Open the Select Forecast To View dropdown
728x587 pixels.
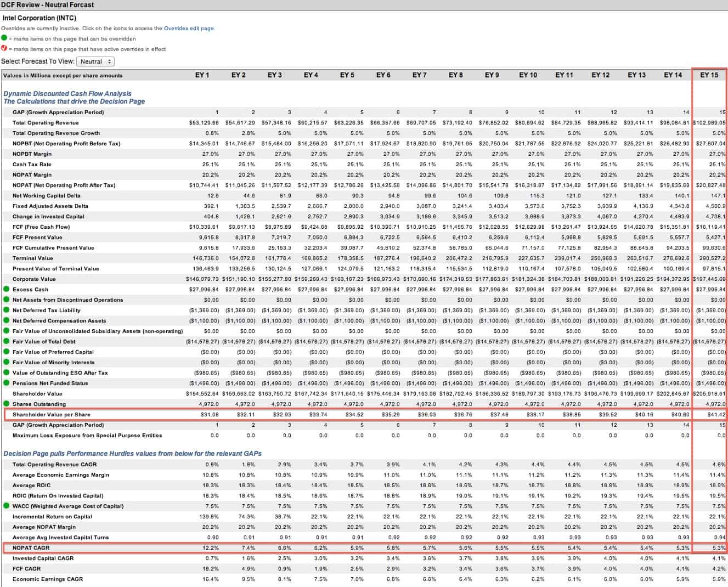tap(95, 61)
